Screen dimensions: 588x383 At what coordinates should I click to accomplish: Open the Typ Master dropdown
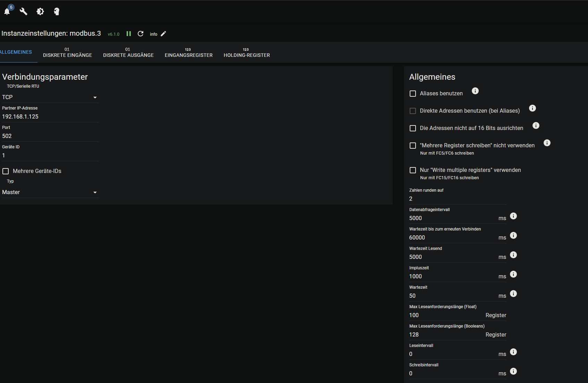tap(50, 192)
